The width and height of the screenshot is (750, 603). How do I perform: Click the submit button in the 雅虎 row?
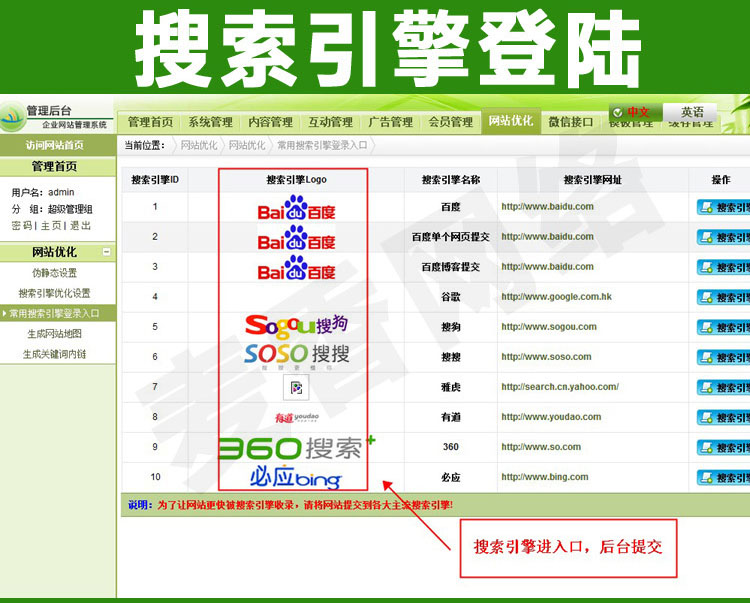[723, 388]
